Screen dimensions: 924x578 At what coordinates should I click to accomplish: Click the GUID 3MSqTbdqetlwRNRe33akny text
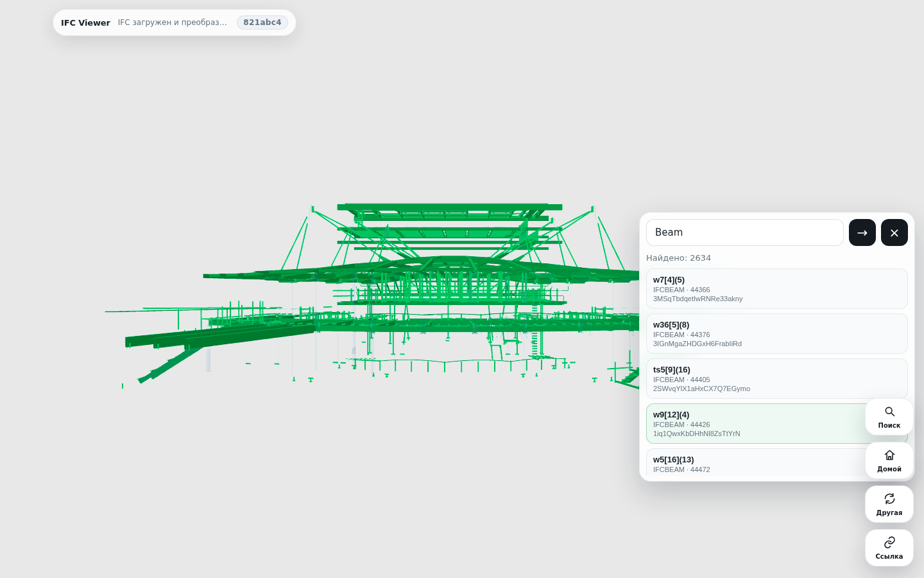[697, 299]
